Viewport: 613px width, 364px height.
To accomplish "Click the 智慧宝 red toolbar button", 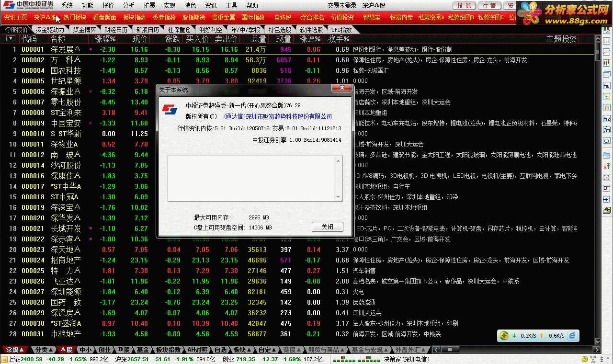I will click(372, 17).
